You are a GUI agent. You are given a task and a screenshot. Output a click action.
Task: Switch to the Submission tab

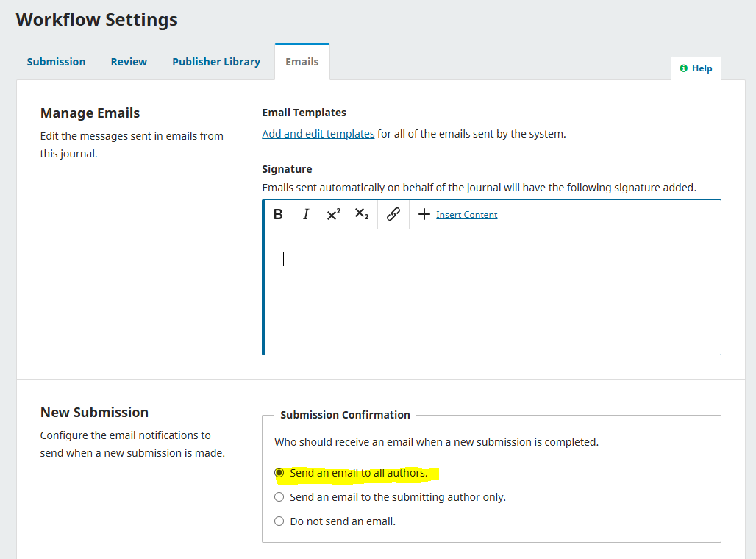56,62
